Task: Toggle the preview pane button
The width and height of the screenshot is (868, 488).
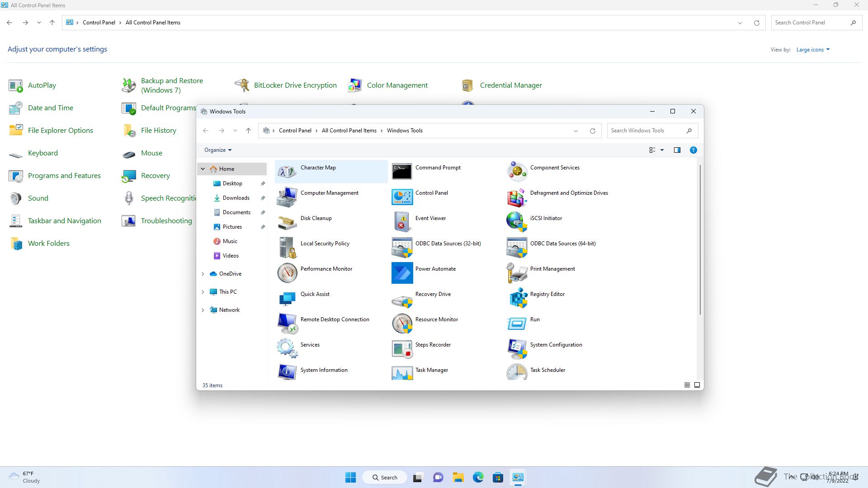Action: click(x=677, y=150)
